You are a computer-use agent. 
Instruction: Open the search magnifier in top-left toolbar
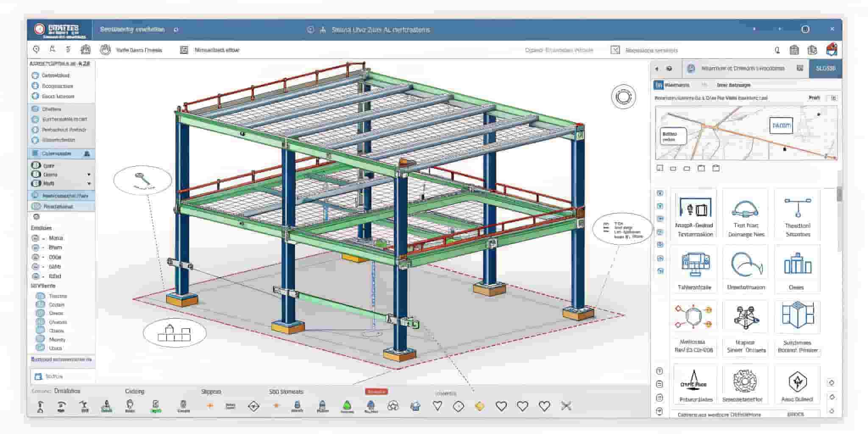click(x=36, y=50)
